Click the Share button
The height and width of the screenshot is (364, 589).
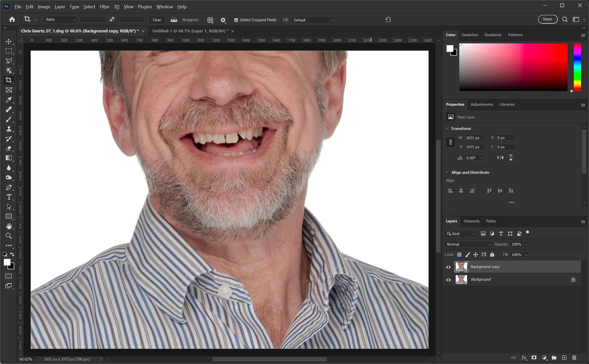point(547,19)
